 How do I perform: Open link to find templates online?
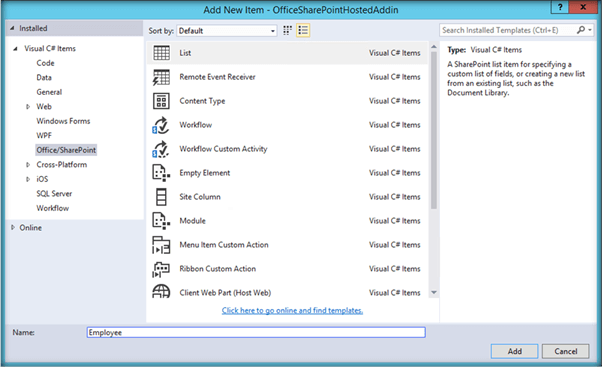click(292, 310)
